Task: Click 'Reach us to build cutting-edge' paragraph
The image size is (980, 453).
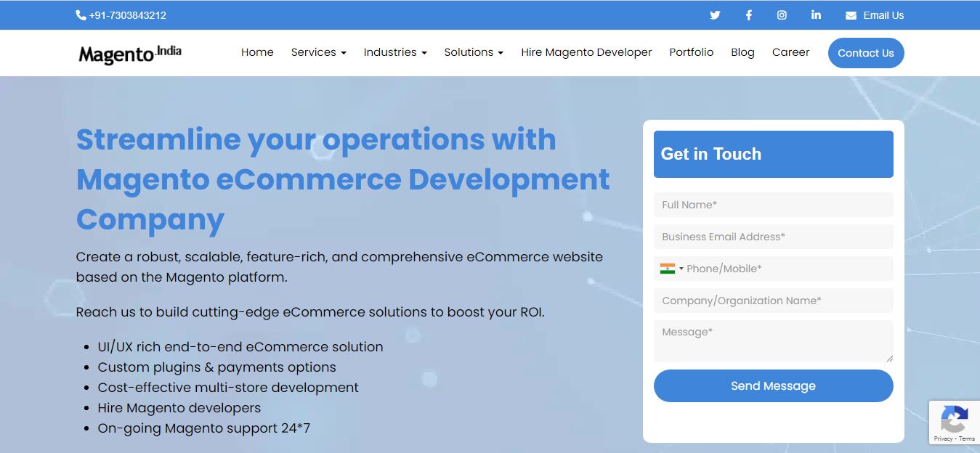Action: (310, 312)
